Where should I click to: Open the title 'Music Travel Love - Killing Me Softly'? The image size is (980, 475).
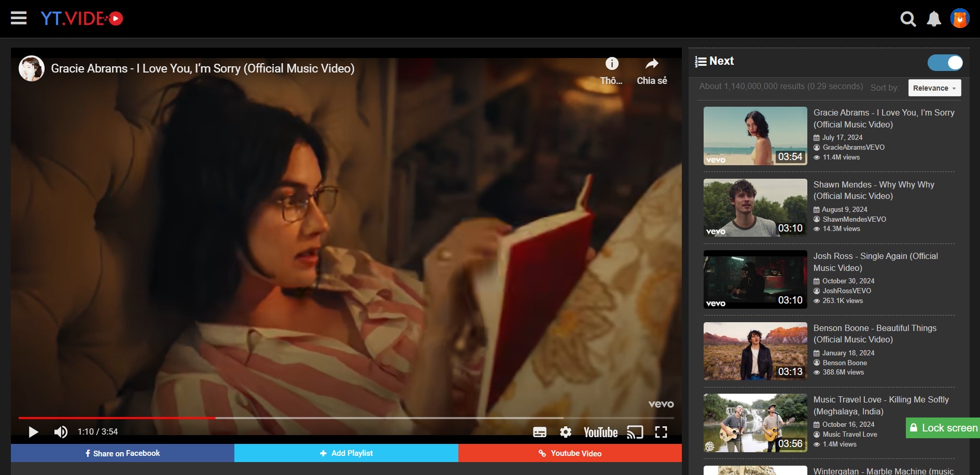coord(881,406)
